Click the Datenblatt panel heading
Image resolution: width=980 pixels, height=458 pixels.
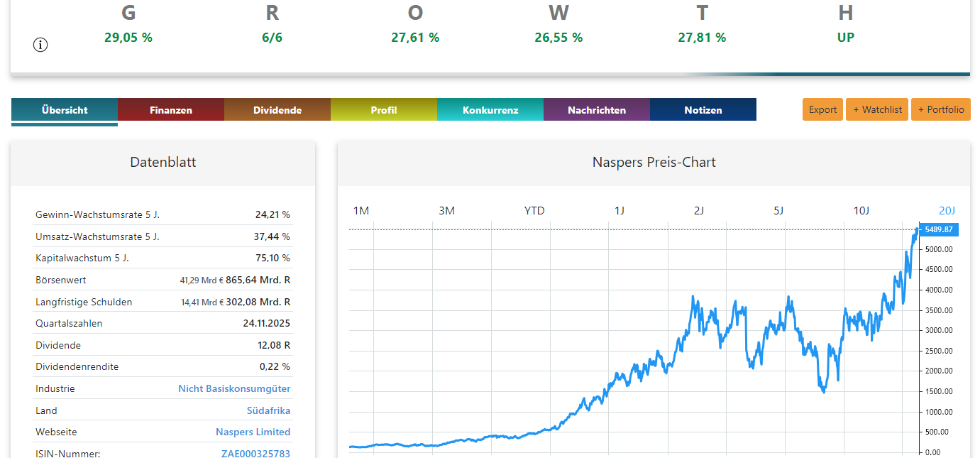click(x=163, y=162)
